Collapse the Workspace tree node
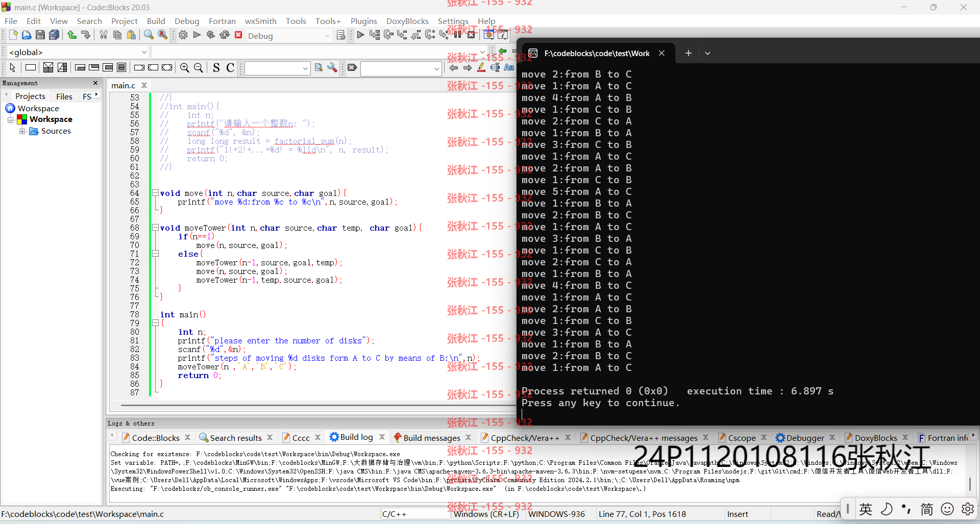 pos(10,119)
